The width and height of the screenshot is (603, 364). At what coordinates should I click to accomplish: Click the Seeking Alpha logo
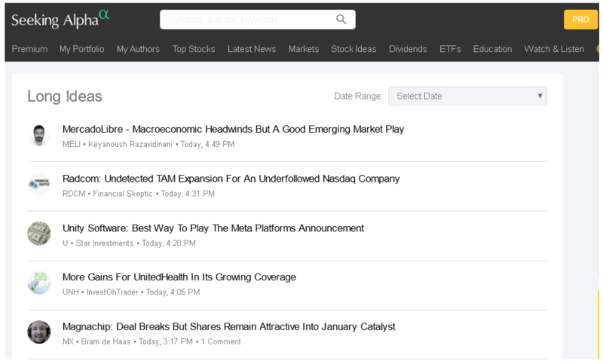(60, 20)
